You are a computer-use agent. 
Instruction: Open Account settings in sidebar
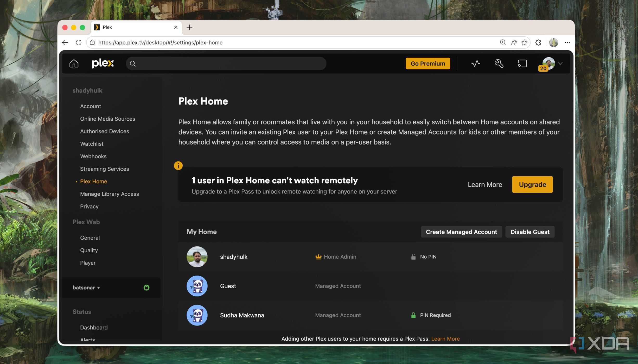[x=90, y=106]
